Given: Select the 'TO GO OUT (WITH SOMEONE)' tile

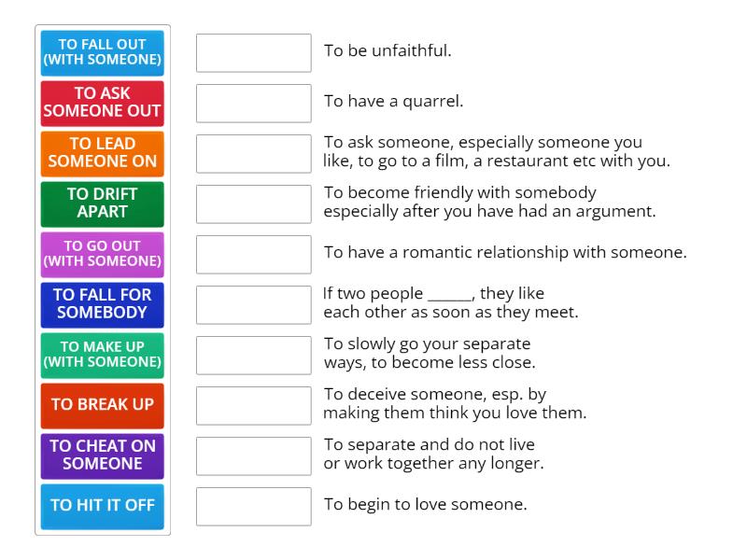Looking at the screenshot, I should click(x=102, y=254).
